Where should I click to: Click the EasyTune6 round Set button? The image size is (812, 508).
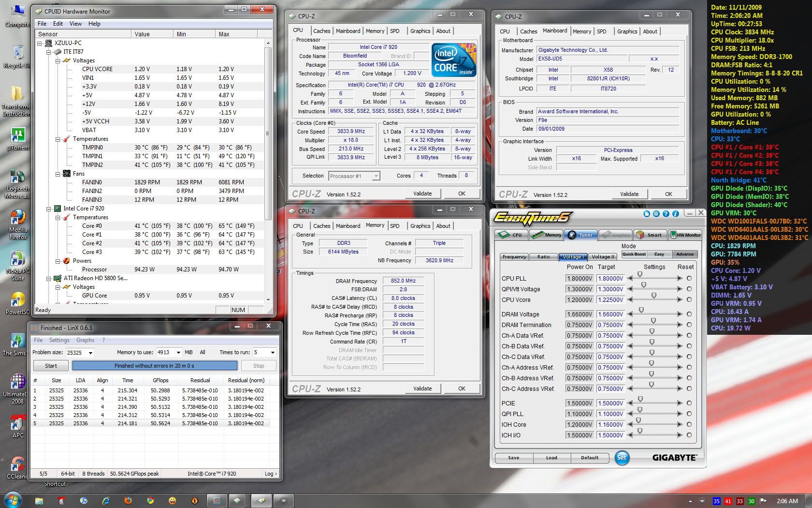click(622, 457)
